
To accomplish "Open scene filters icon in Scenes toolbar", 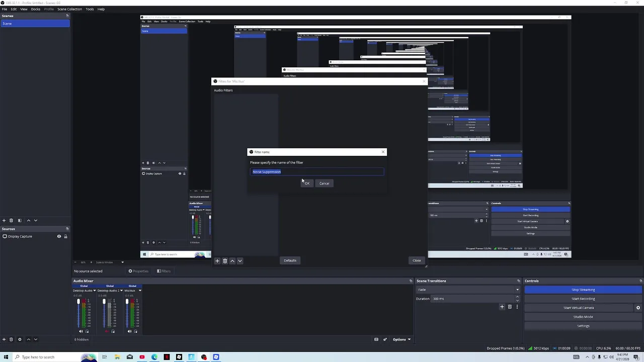I will click(20, 220).
